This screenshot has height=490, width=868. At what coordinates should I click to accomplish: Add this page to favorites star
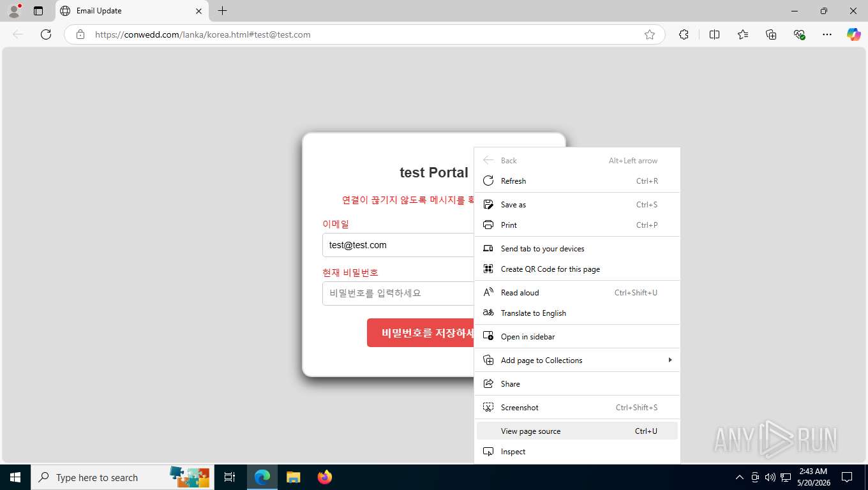pos(650,34)
